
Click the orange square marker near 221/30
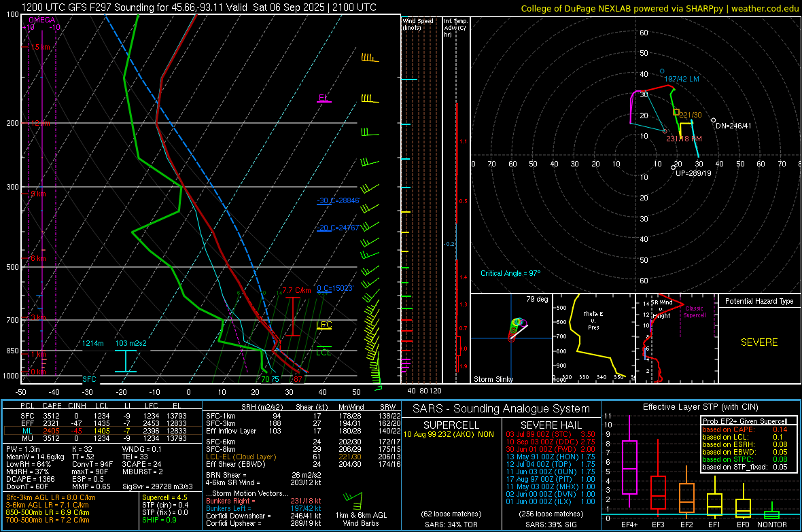[x=676, y=112]
